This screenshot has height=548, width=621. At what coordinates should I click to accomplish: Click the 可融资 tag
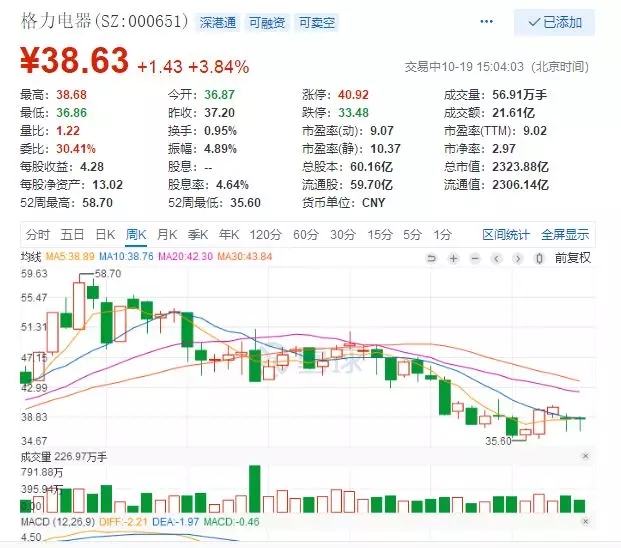tap(267, 23)
